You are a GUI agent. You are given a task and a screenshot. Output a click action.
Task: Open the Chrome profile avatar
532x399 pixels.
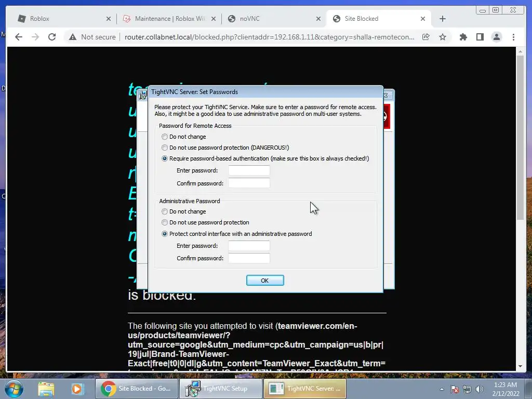(x=496, y=37)
